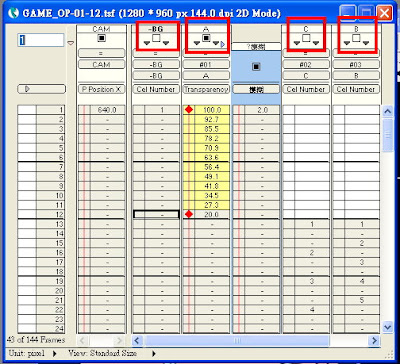Click right arrow under A column header
The width and height of the screenshot is (400, 364).
[216, 43]
